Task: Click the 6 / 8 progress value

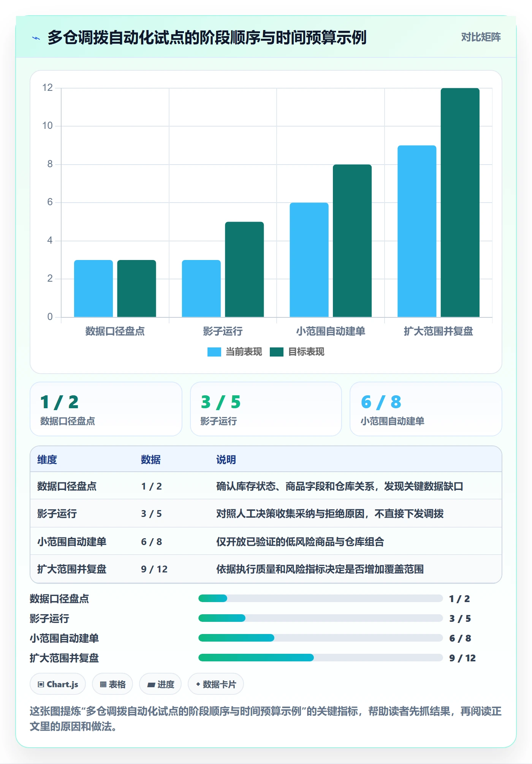Action: 460,638
